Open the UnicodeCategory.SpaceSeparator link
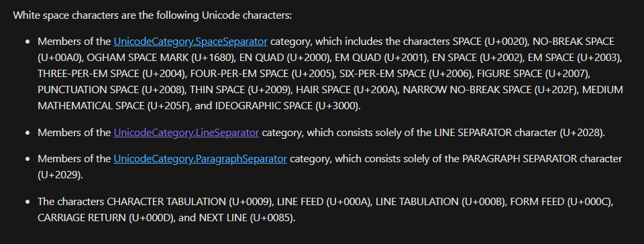The image size is (644, 244). pyautogui.click(x=191, y=42)
